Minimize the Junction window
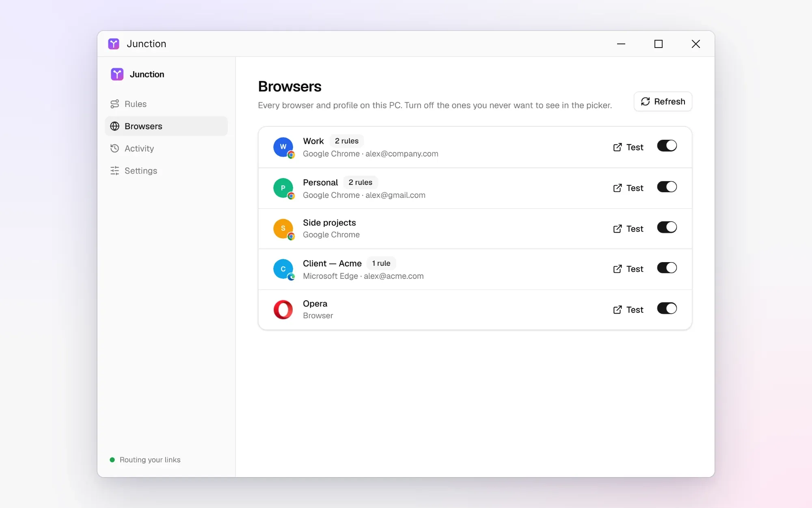 (621, 44)
